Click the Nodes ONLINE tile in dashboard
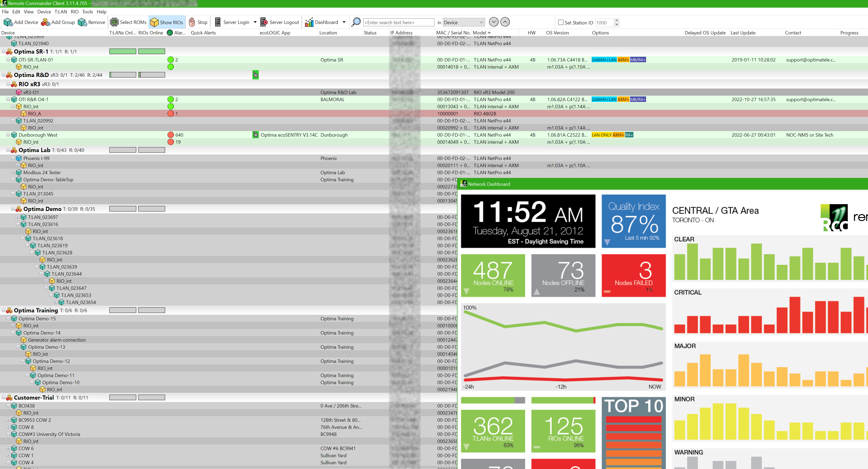The width and height of the screenshot is (868, 469). pos(493,275)
